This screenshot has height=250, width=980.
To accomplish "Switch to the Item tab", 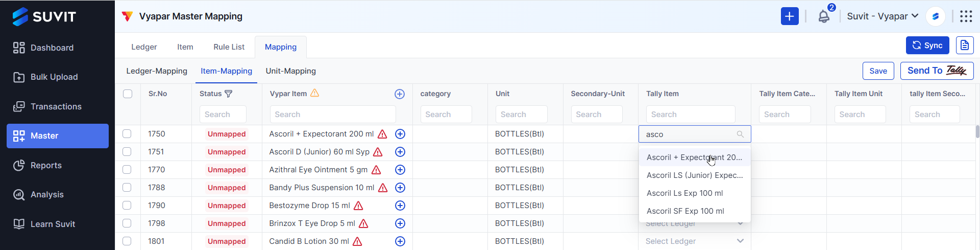I will click(x=185, y=47).
